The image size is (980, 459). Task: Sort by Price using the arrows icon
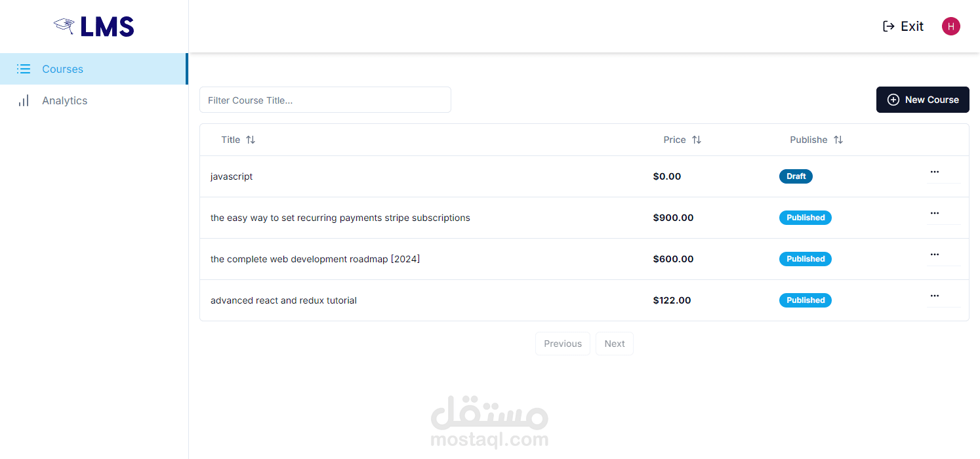click(697, 140)
